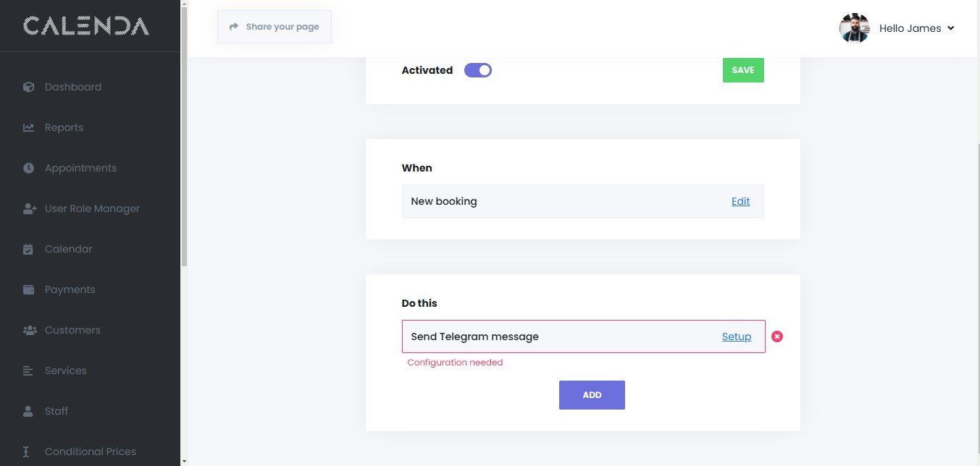Click the Share your page button
The width and height of the screenshot is (980, 466).
[275, 27]
